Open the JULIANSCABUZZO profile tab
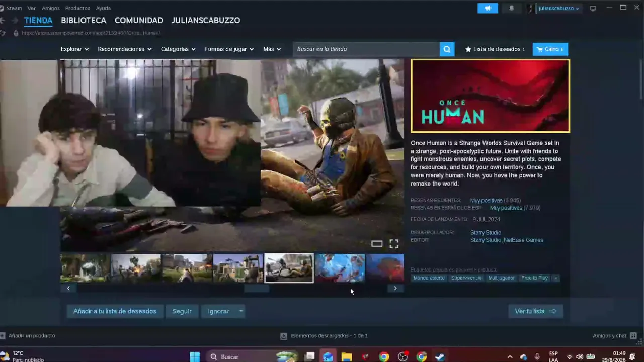This screenshot has width=644, height=362. [206, 21]
